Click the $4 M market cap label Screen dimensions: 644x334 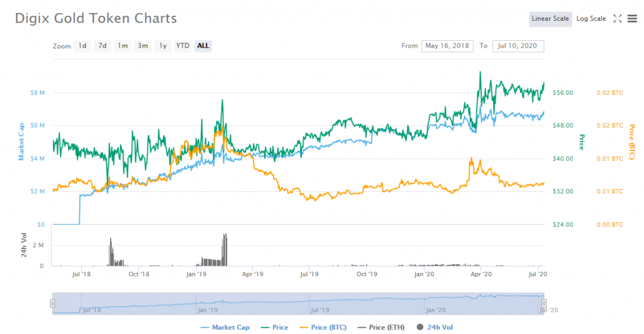click(37, 159)
